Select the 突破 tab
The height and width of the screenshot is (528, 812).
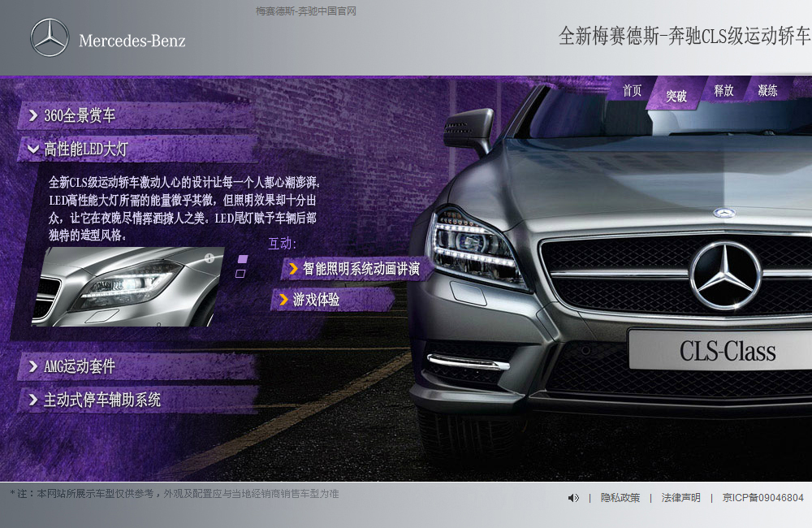point(676,96)
